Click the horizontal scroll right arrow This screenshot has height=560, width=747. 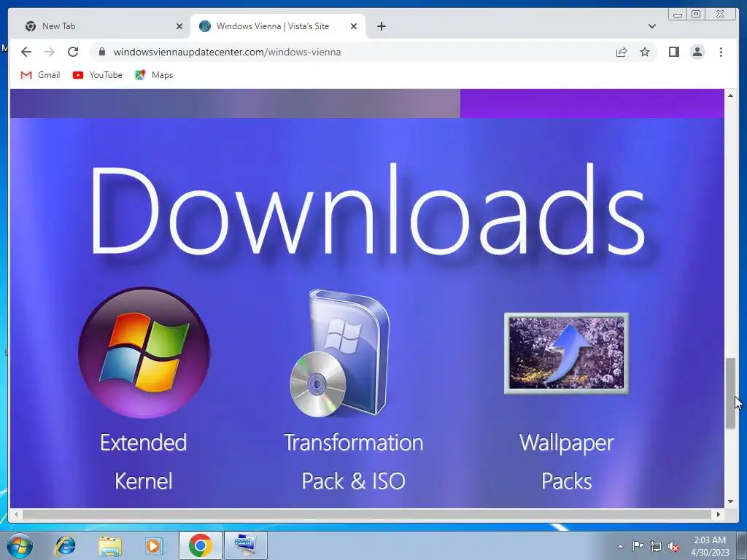tap(719, 514)
